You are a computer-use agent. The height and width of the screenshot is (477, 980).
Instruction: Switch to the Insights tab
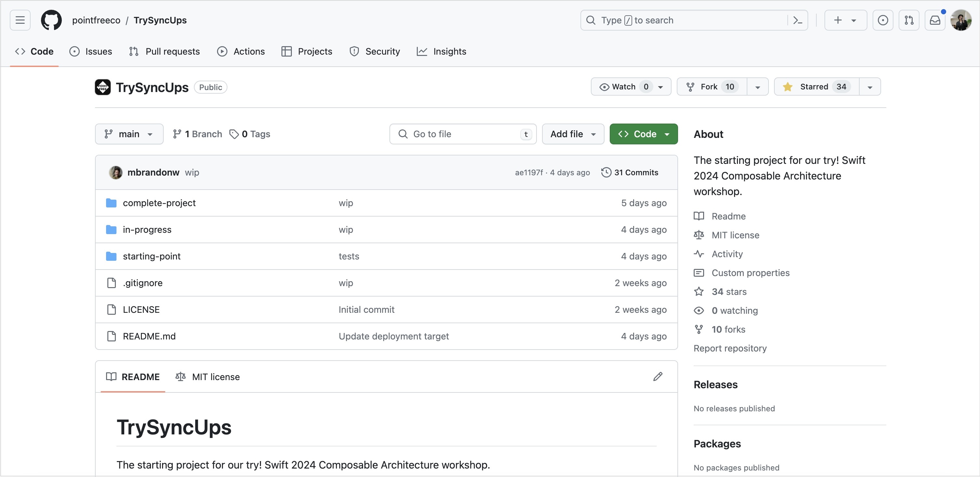441,51
